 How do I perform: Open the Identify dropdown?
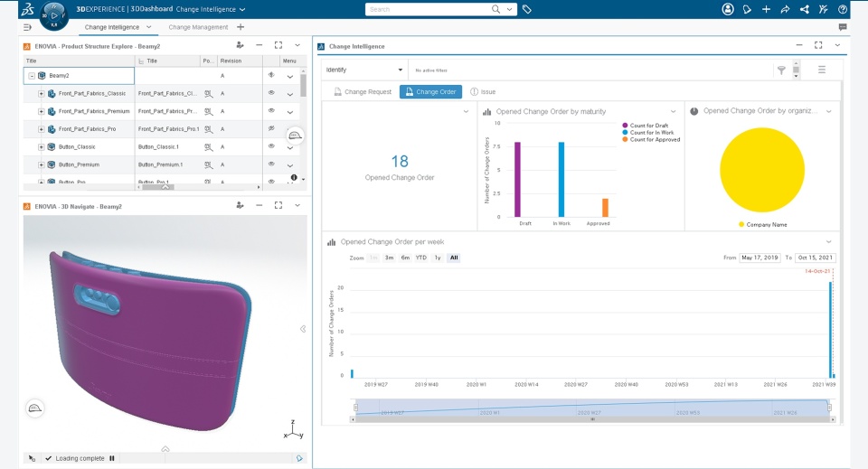(x=364, y=70)
